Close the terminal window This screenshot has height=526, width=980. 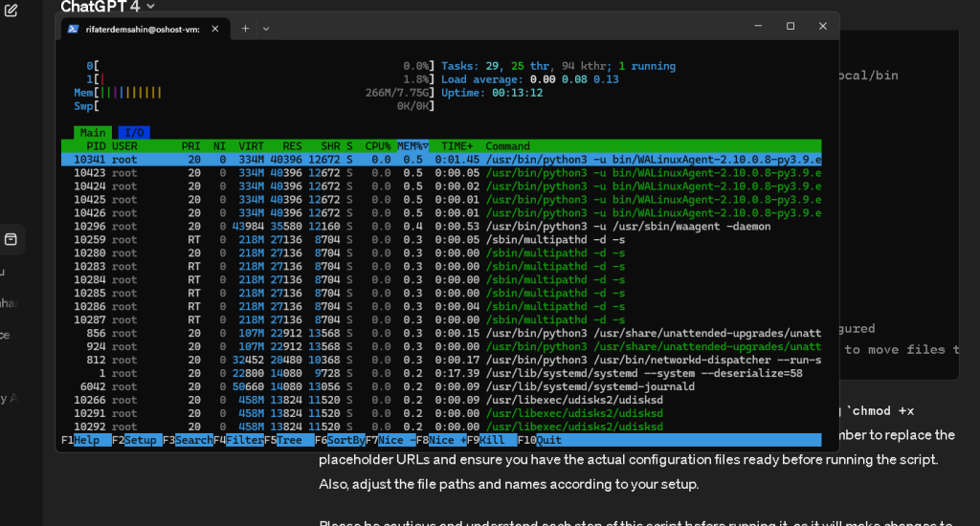point(822,26)
